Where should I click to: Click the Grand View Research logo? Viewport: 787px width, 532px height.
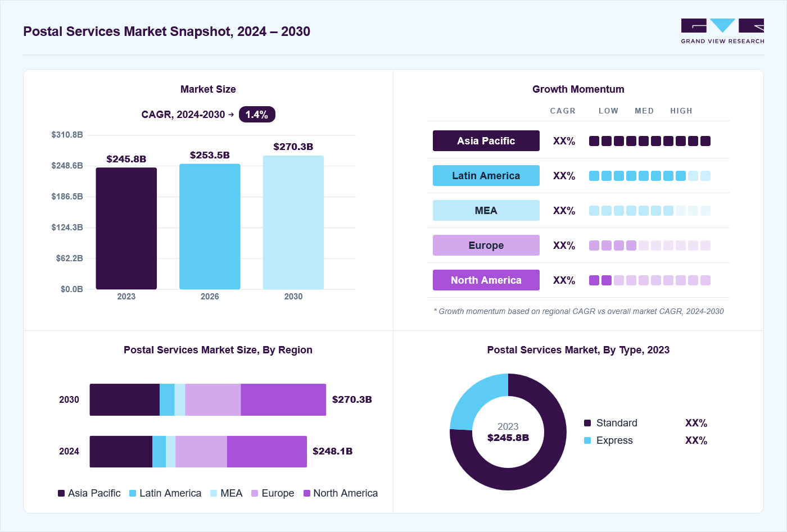[722, 31]
